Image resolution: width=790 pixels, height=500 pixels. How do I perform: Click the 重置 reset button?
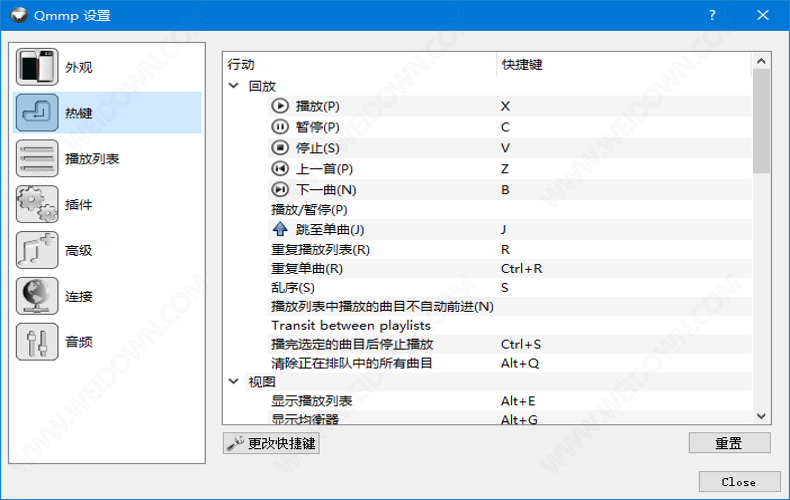coord(729,443)
